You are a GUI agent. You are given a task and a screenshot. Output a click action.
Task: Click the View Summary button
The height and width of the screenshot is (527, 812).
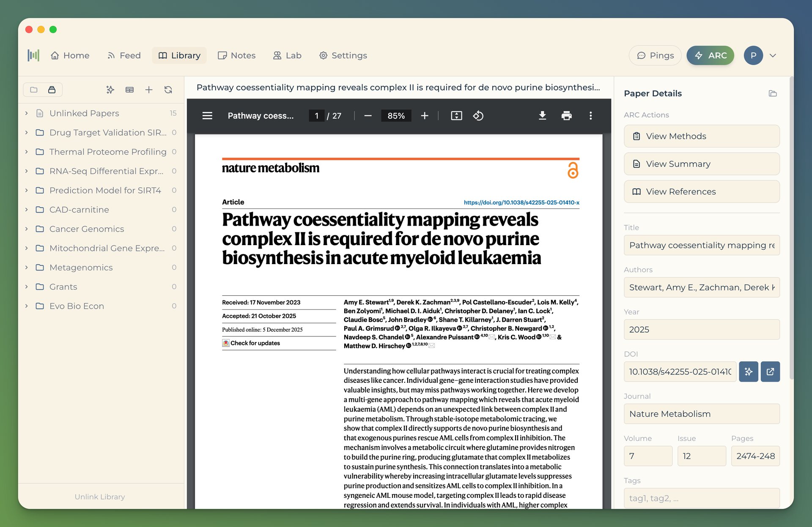pos(701,164)
